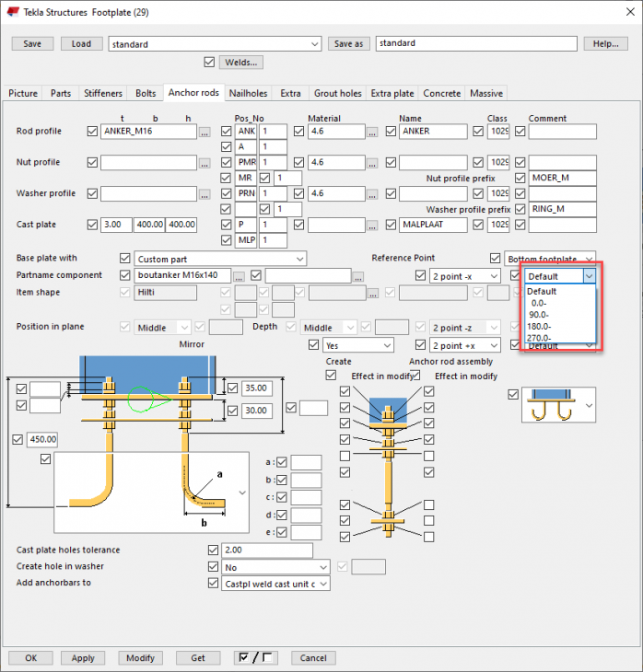Image resolution: width=643 pixels, height=672 pixels.
Task: Toggle checkbox for Cast plate holes tolerance
Action: (213, 550)
